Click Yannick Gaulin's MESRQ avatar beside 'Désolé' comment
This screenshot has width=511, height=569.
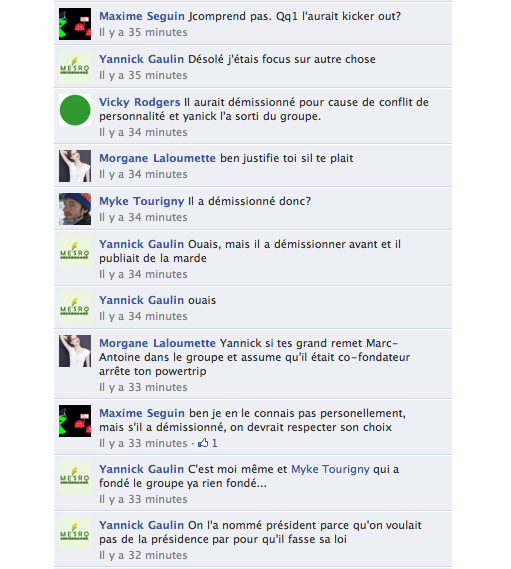[75, 67]
